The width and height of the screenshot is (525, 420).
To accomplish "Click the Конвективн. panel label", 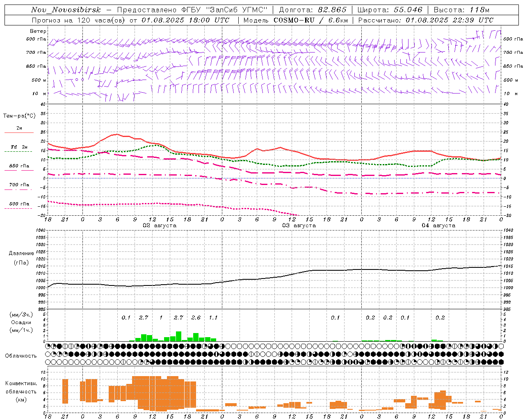I will point(21,383).
